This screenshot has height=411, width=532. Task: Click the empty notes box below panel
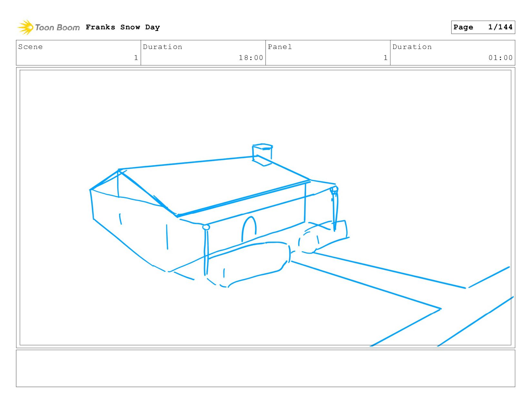click(x=265, y=368)
